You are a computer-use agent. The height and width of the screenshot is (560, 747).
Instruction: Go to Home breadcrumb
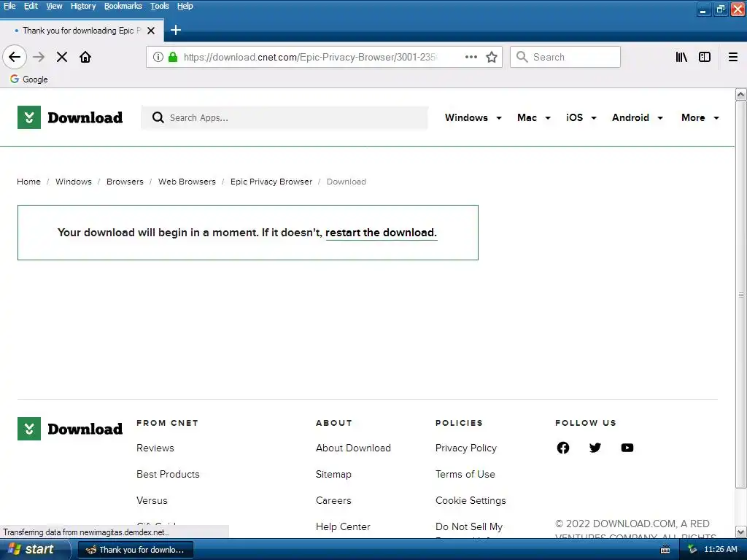coord(28,182)
